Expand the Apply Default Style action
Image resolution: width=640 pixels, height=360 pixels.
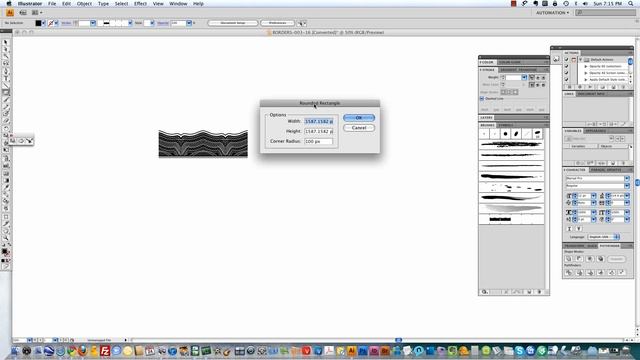586,79
